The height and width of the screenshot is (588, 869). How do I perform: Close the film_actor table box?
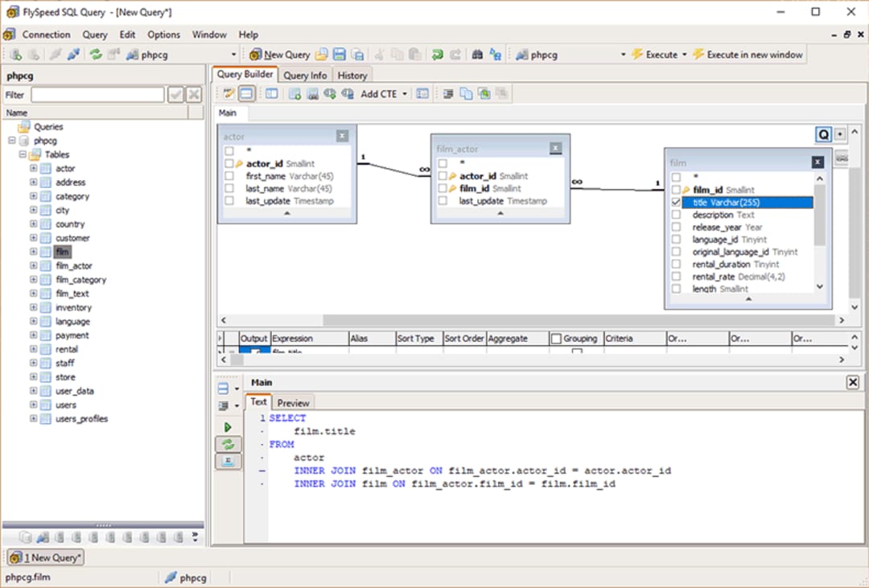(x=555, y=148)
